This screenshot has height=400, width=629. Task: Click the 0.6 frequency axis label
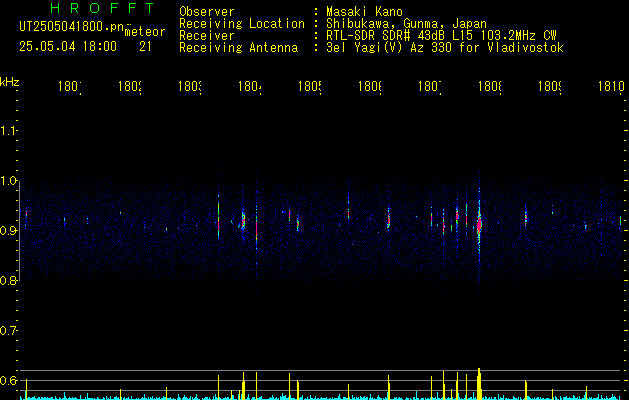[x=8, y=380]
